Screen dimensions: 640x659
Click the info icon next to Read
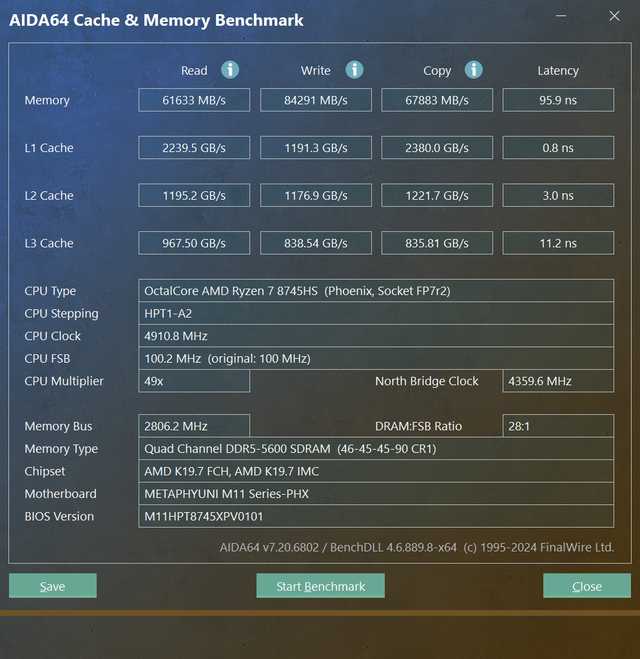click(230, 70)
